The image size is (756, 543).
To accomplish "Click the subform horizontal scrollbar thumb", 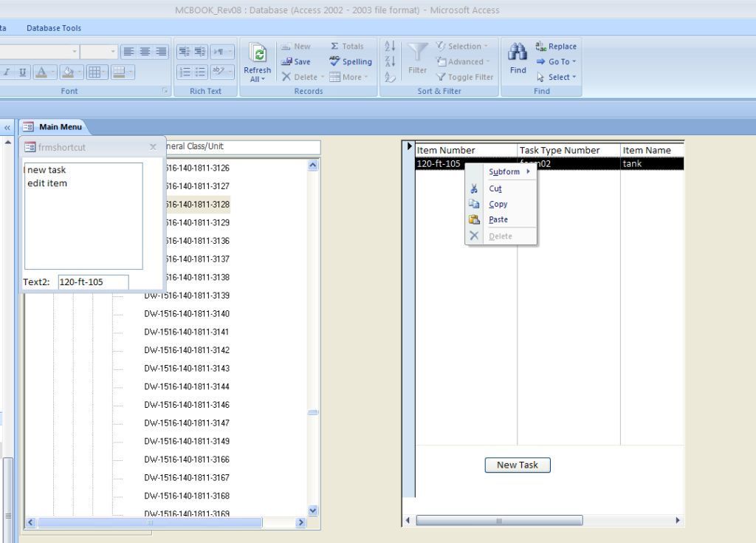I will coord(499,520).
